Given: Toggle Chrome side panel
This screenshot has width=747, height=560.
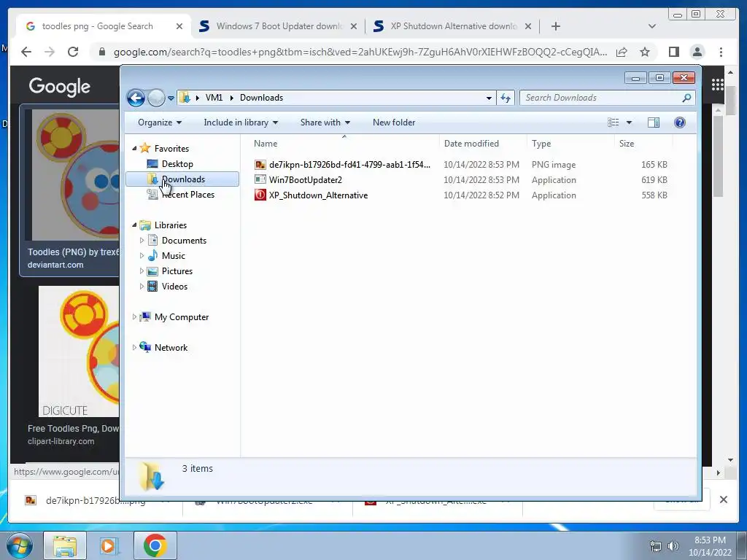Looking at the screenshot, I should point(673,52).
